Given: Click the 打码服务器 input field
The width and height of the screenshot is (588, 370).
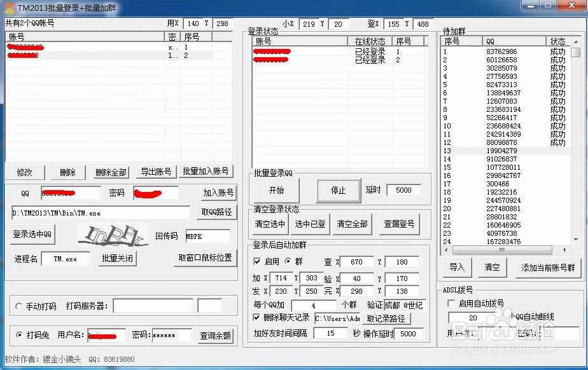Looking at the screenshot, I should pyautogui.click(x=153, y=306).
